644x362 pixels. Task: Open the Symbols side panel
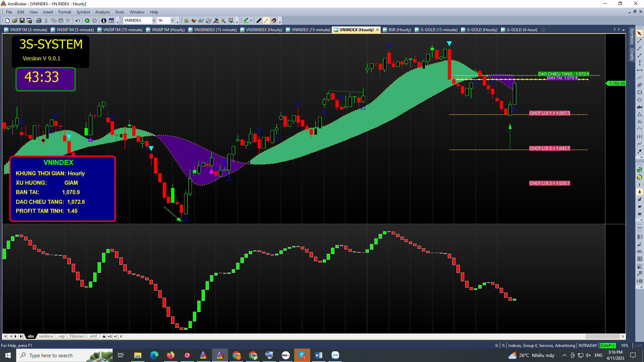[632, 36]
